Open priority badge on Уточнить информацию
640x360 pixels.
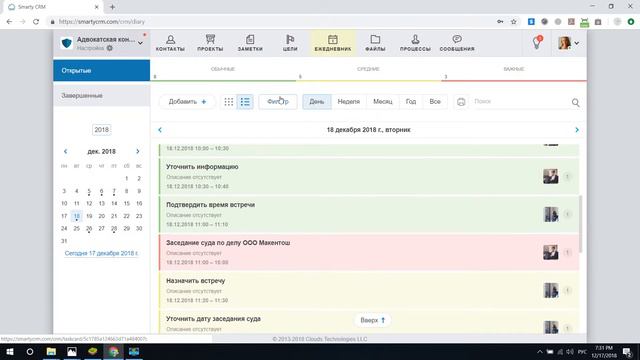pos(567,176)
